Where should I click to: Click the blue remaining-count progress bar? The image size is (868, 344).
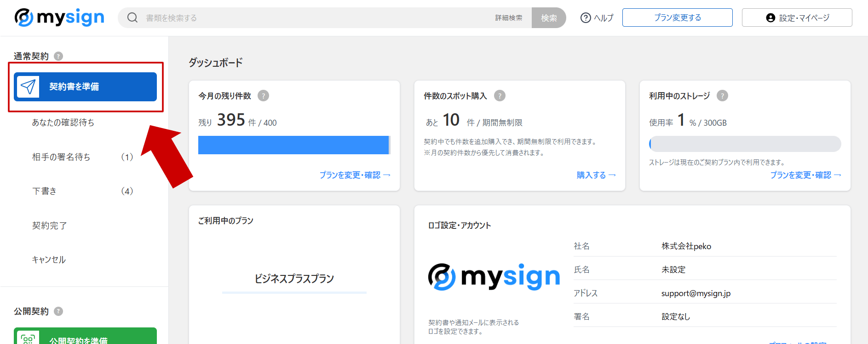pyautogui.click(x=294, y=145)
